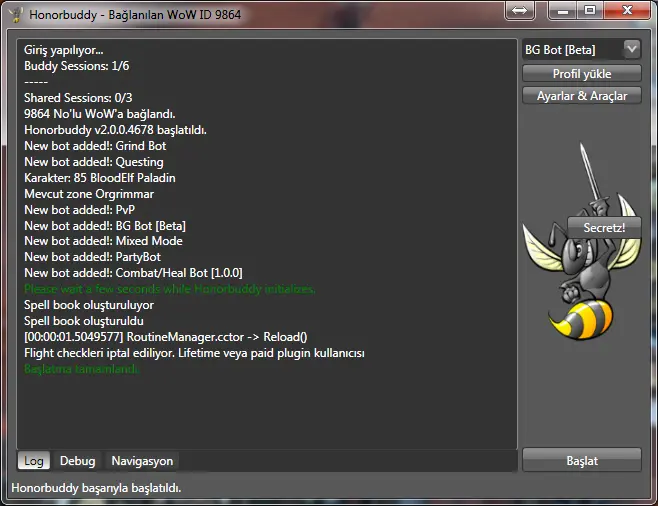658x506 pixels.
Task: Click the status bar message at bottom
Action: 96,488
